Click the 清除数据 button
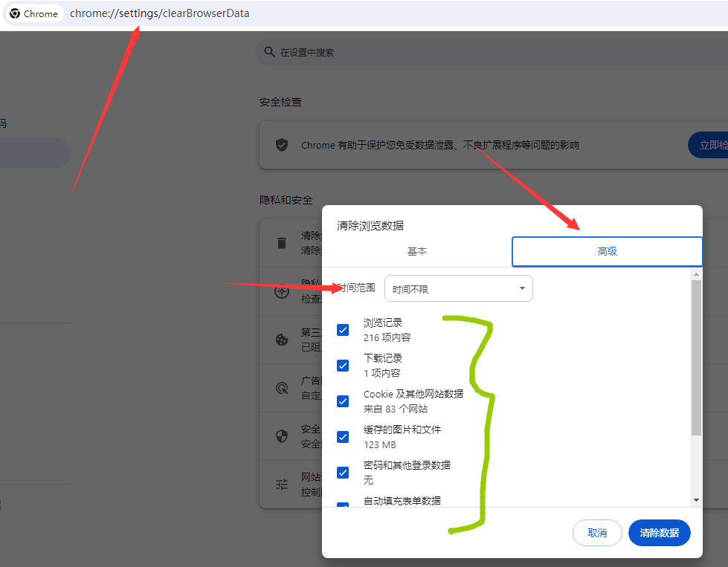728x567 pixels. tap(659, 533)
